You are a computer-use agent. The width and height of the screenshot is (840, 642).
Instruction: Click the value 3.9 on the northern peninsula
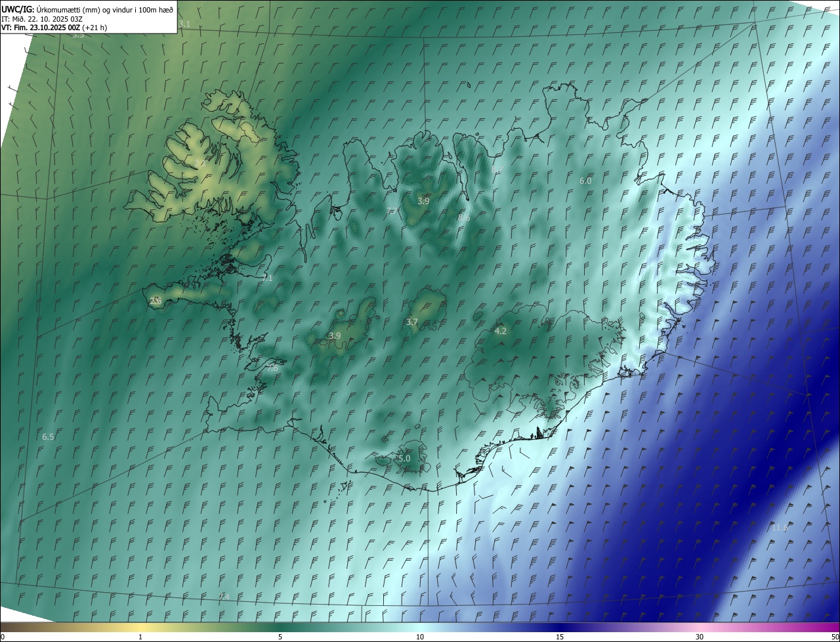[423, 201]
